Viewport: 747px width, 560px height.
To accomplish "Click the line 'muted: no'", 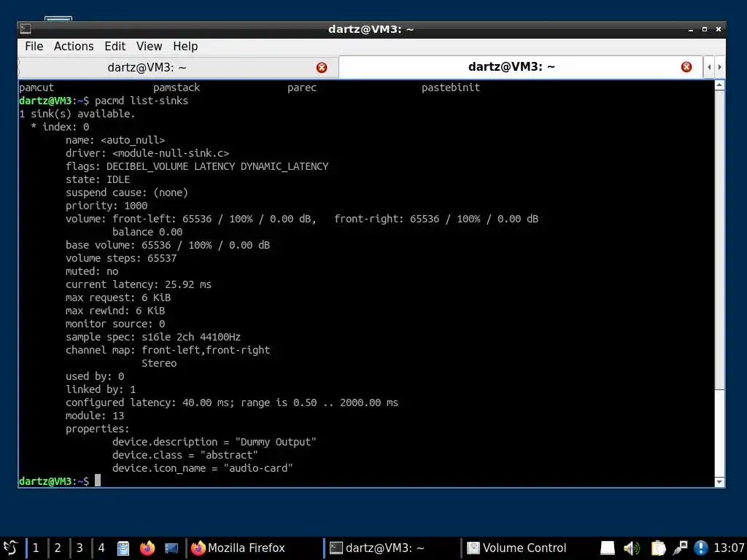I will (92, 271).
